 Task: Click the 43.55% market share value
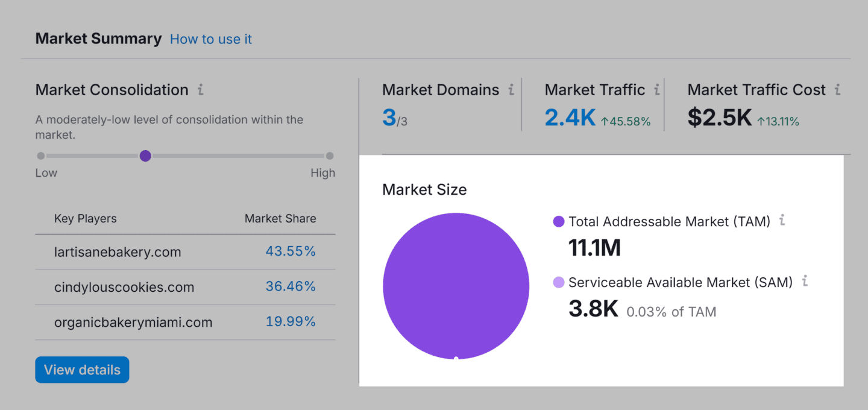point(291,251)
